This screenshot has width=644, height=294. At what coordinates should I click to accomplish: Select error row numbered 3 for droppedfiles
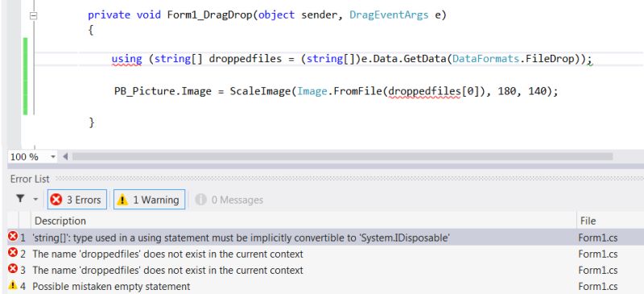pyautogui.click(x=325, y=270)
